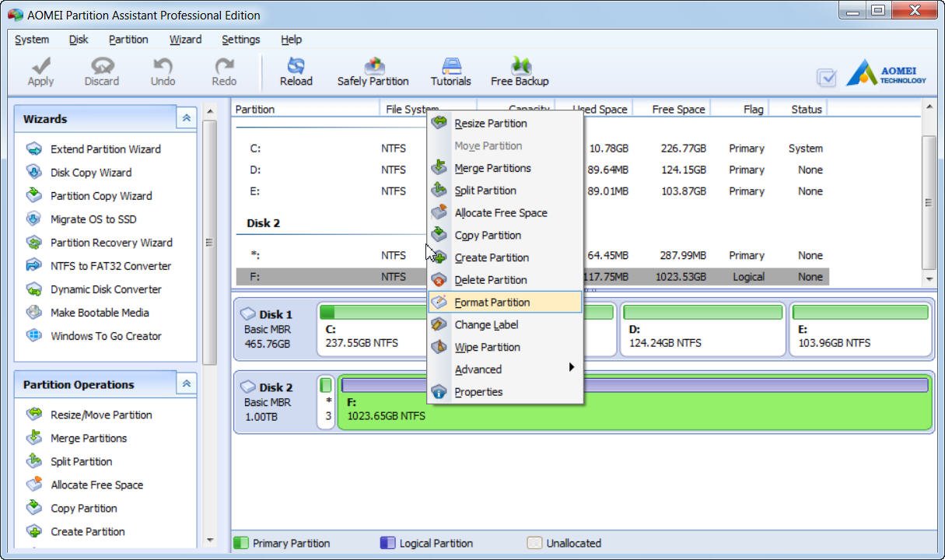The height and width of the screenshot is (560, 945).
Task: Select the F: 1023.65GB NTFS block
Action: (x=635, y=404)
